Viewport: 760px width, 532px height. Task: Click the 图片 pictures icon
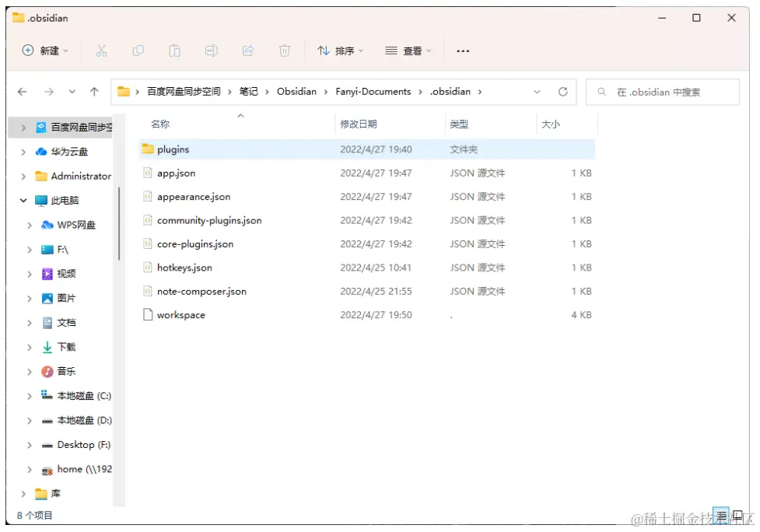pyautogui.click(x=47, y=298)
